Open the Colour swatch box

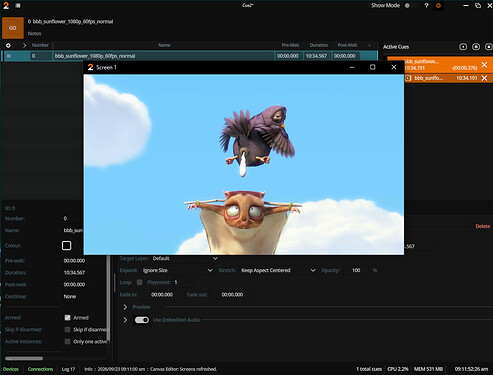coord(66,246)
